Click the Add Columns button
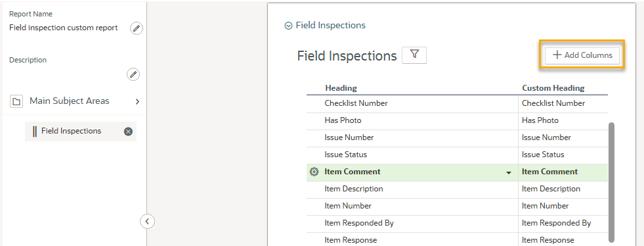The image size is (644, 246). click(x=582, y=55)
